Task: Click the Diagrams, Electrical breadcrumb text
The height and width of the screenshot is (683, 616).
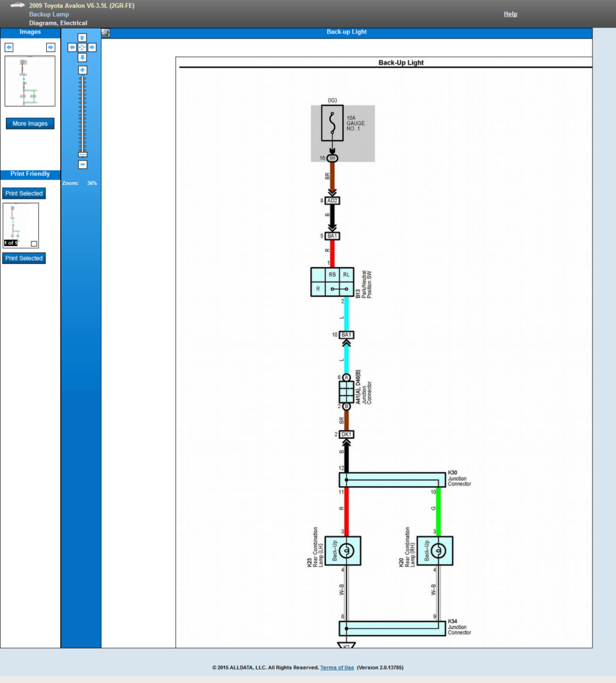Action: 58,23
